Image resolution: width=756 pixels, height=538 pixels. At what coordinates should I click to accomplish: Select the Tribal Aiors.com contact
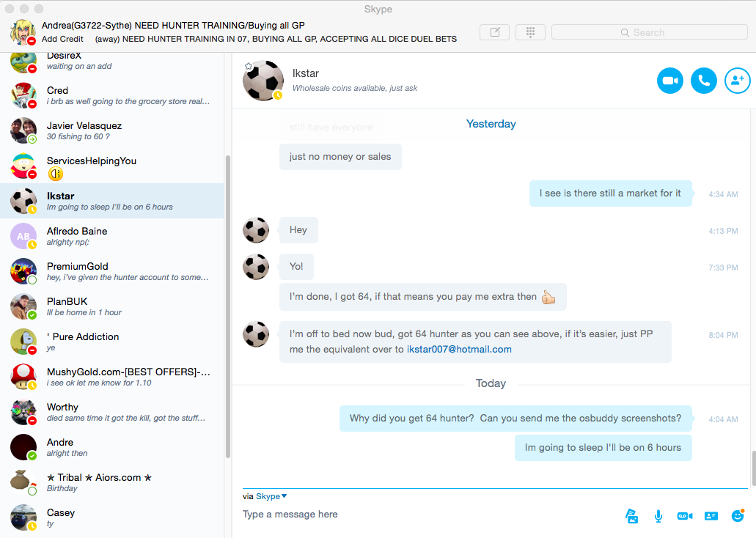pyautogui.click(x=112, y=482)
